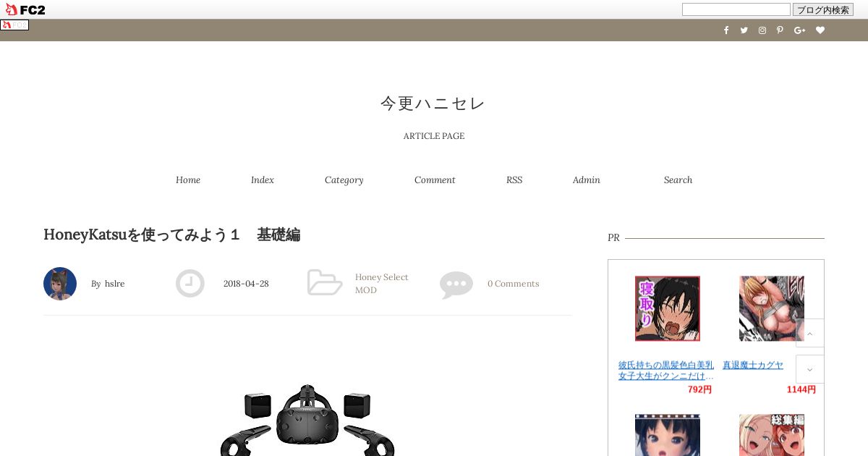868x456 pixels.
Task: Open the 0 Comments link
Action: [513, 284]
